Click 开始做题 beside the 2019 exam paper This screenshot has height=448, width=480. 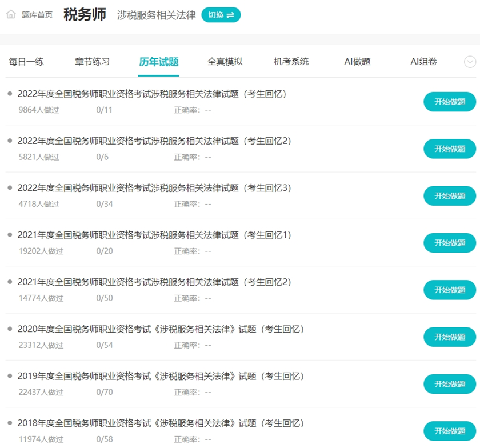click(449, 384)
